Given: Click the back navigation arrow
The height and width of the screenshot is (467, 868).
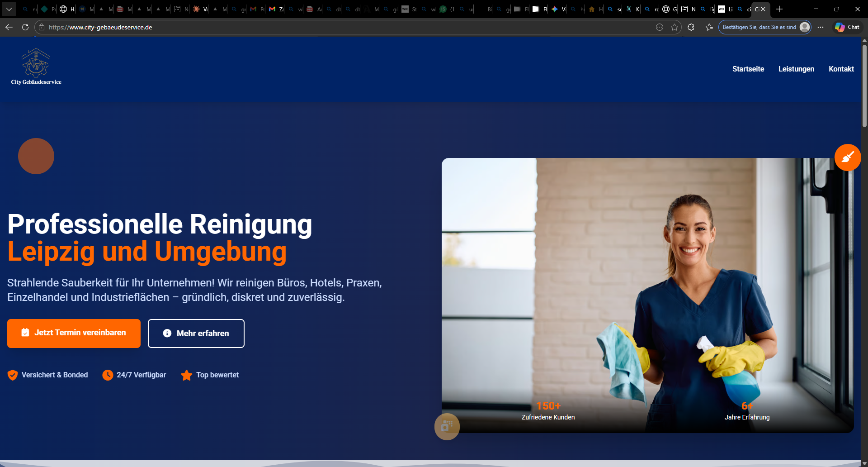Looking at the screenshot, I should coord(9,27).
